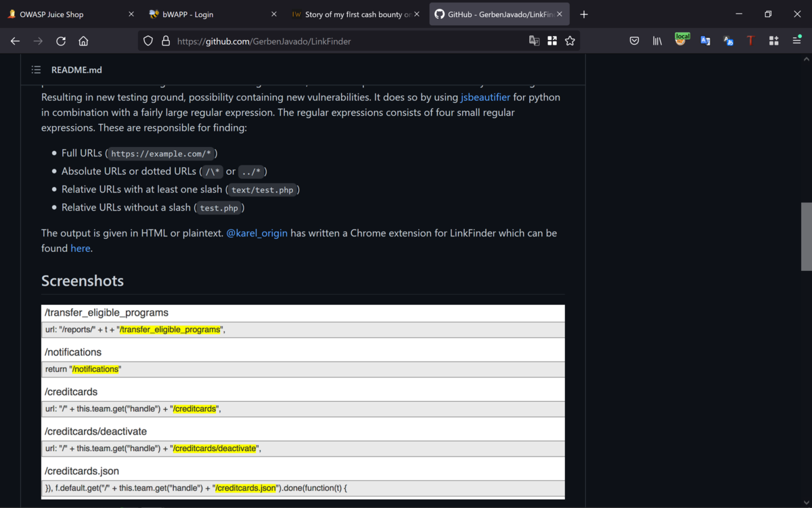Click the 'test.php' code snippet
The image size is (812, 508).
coord(219,208)
